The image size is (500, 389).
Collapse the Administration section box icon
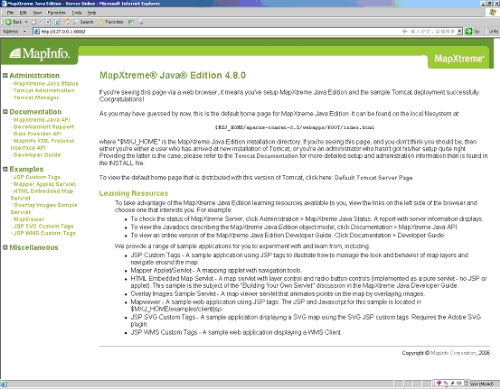(5, 76)
